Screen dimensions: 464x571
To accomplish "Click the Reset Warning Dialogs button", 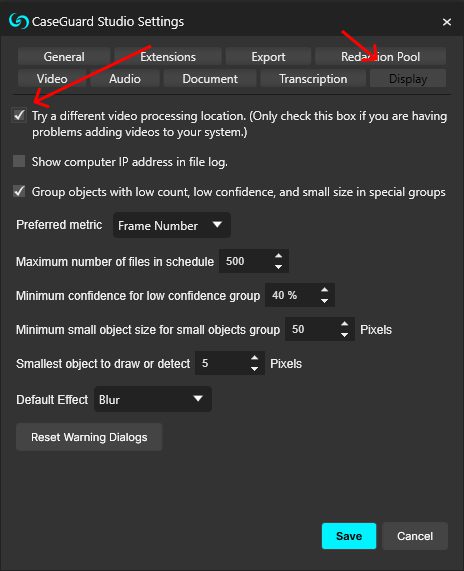I will [x=89, y=437].
